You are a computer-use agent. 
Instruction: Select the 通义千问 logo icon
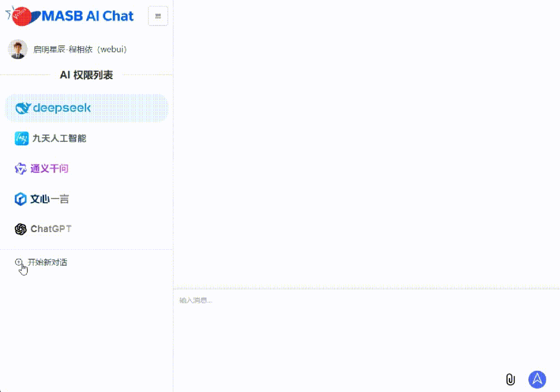21,168
